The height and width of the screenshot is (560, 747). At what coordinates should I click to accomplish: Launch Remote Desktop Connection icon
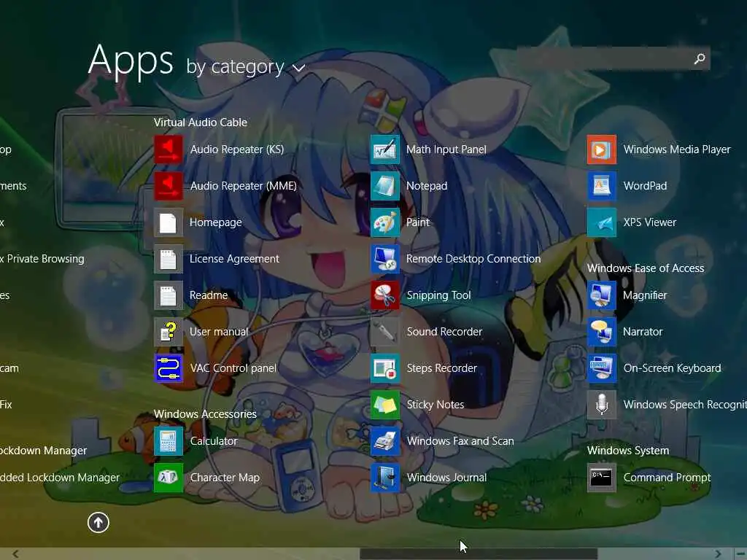tap(385, 259)
